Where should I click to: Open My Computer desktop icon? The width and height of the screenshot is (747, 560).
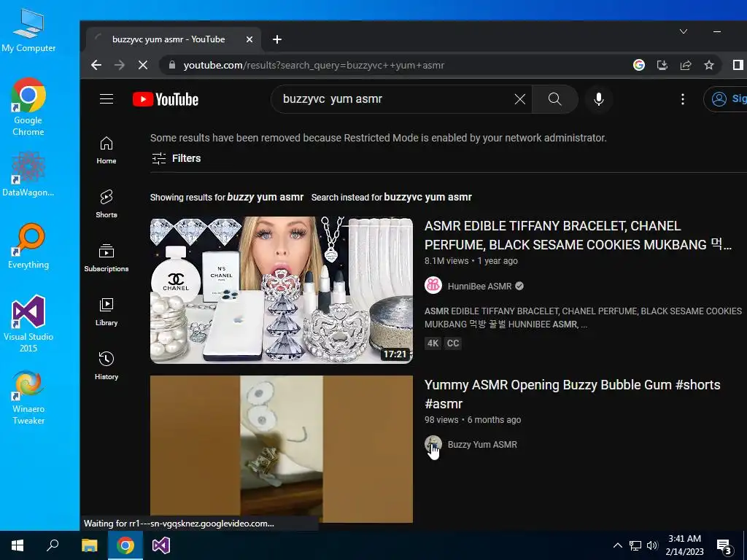coord(28,30)
